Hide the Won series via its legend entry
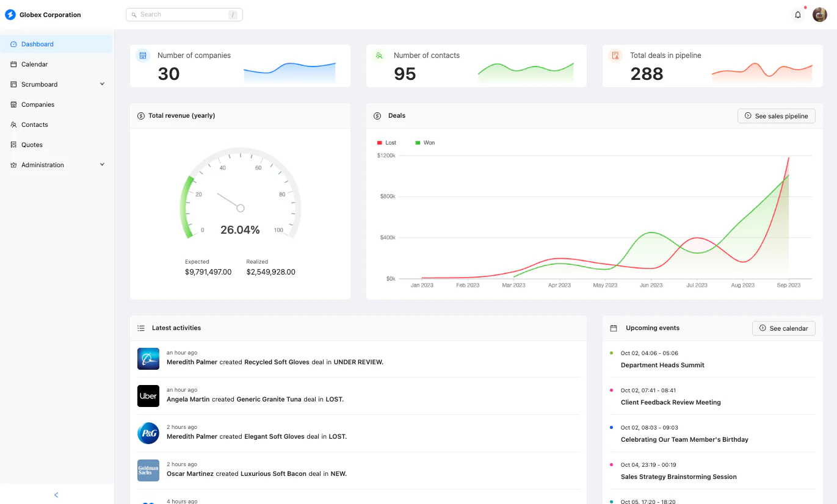The image size is (837, 504). coord(425,142)
